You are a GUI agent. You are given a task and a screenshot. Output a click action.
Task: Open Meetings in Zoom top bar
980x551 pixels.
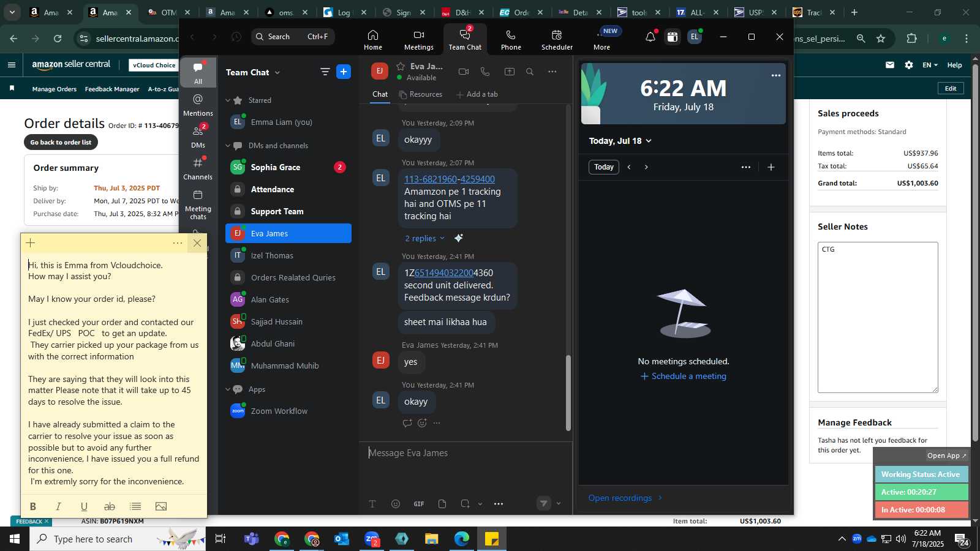pos(419,40)
